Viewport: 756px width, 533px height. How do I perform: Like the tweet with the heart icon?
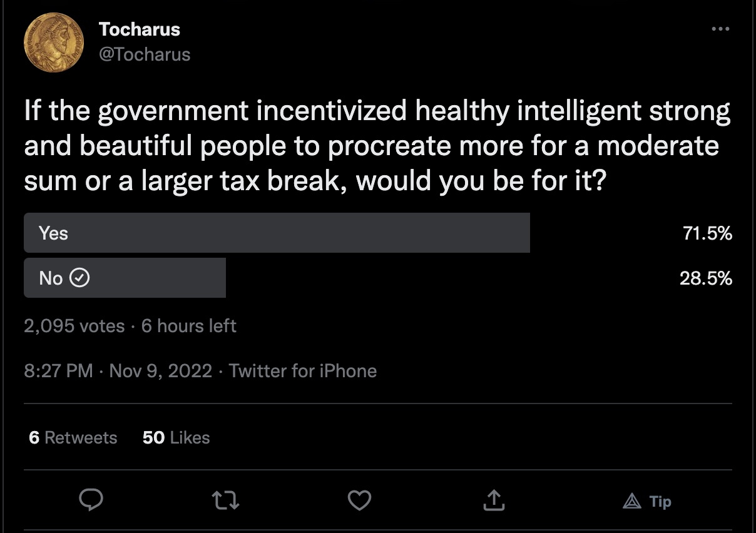(359, 500)
